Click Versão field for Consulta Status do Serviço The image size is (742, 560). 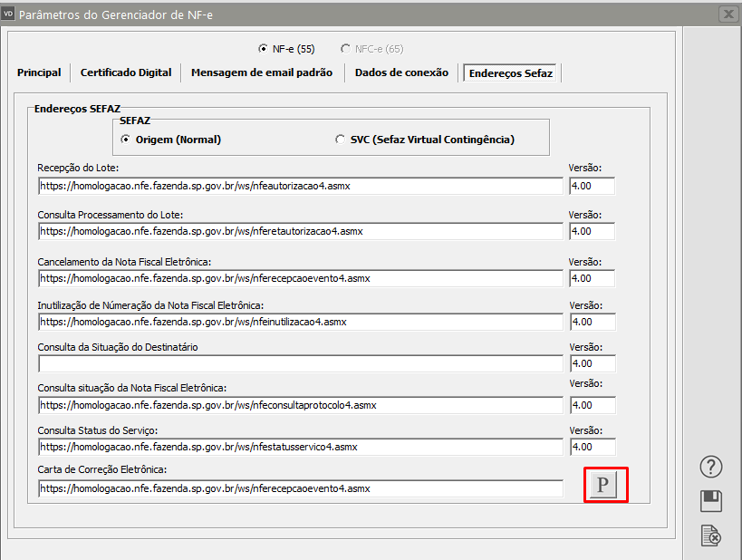point(593,447)
